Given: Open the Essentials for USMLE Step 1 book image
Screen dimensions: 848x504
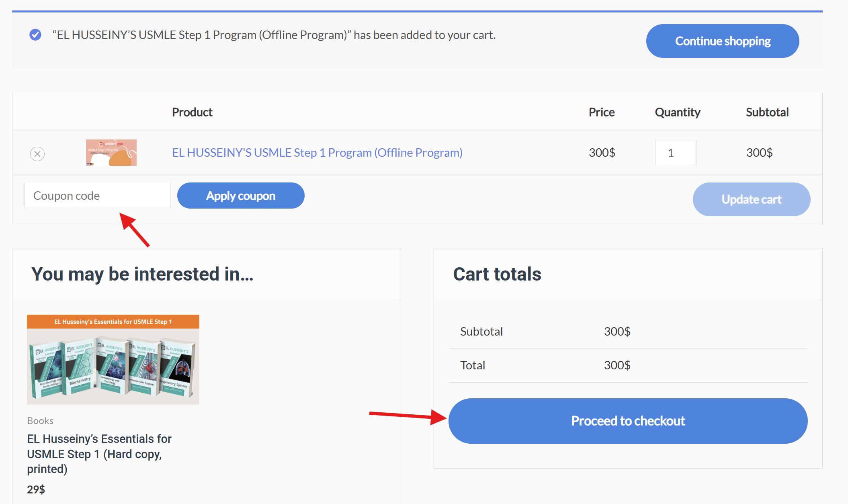Looking at the screenshot, I should pos(113,360).
